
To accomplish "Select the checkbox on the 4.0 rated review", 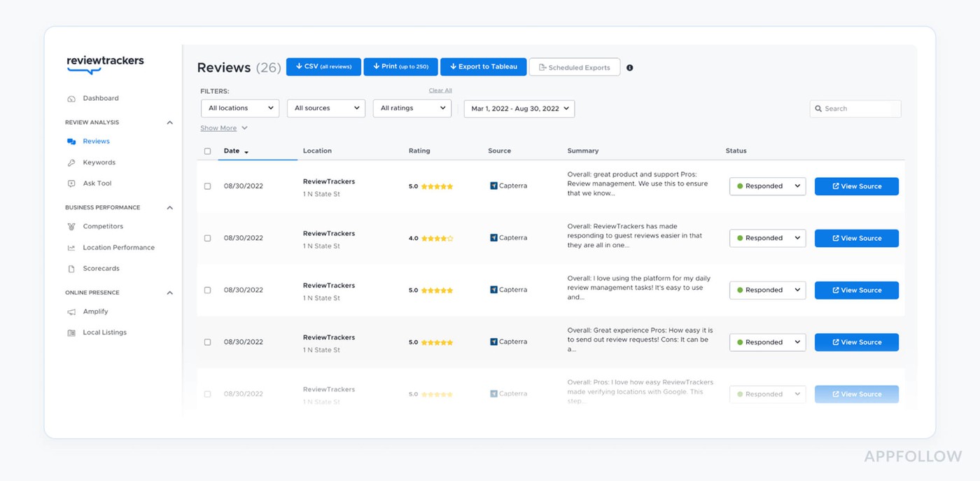I will click(207, 237).
